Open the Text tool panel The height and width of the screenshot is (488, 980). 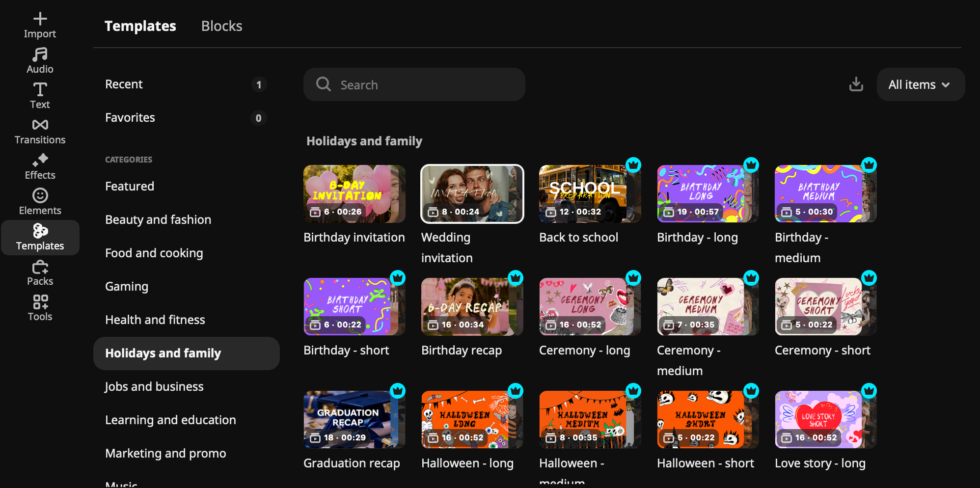(40, 96)
